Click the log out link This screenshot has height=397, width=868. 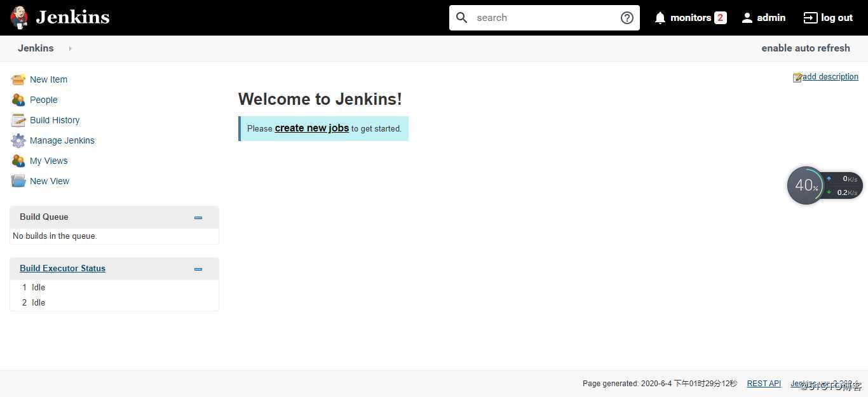click(836, 18)
